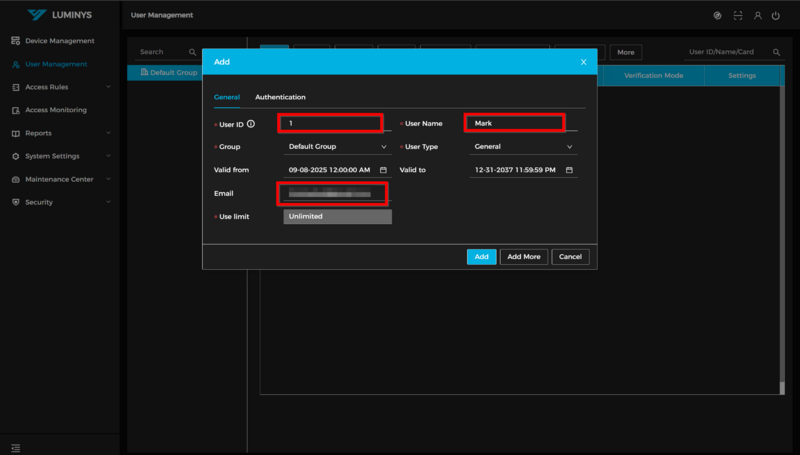The height and width of the screenshot is (455, 800).
Task: Click the User ID info icon
Action: 251,124
